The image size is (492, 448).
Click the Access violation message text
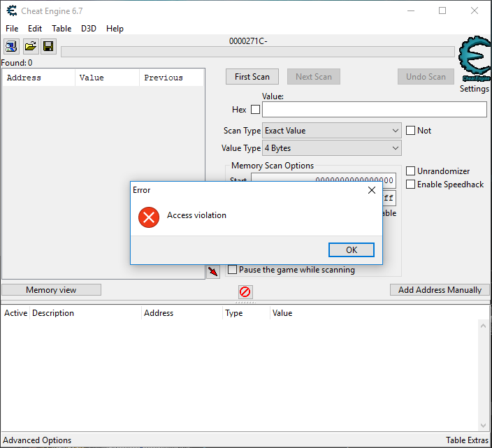[196, 215]
